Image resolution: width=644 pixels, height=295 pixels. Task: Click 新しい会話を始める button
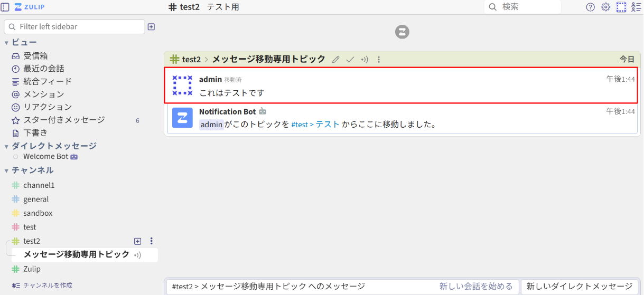pos(475,287)
